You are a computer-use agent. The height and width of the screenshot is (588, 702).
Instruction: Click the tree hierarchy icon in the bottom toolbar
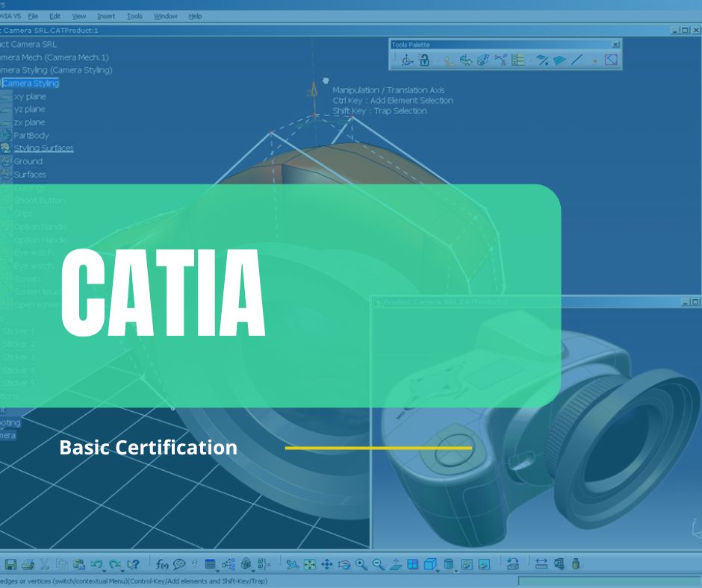pyautogui.click(x=229, y=564)
